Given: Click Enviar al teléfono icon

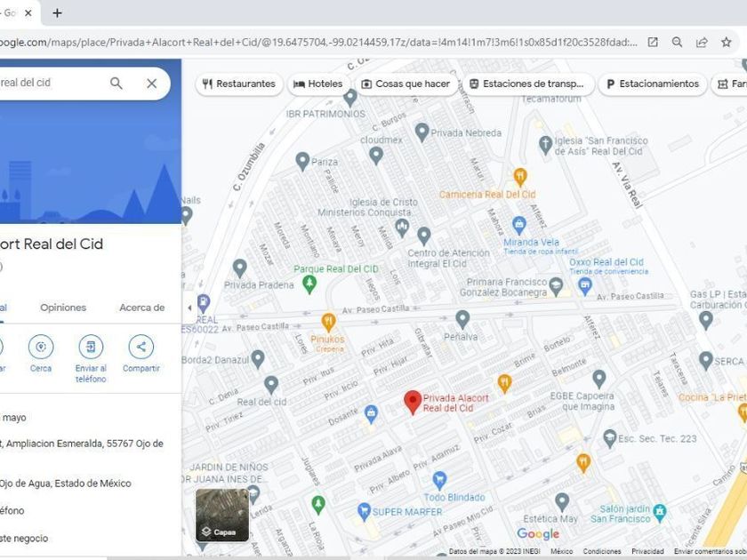Looking at the screenshot, I should click(x=91, y=347).
